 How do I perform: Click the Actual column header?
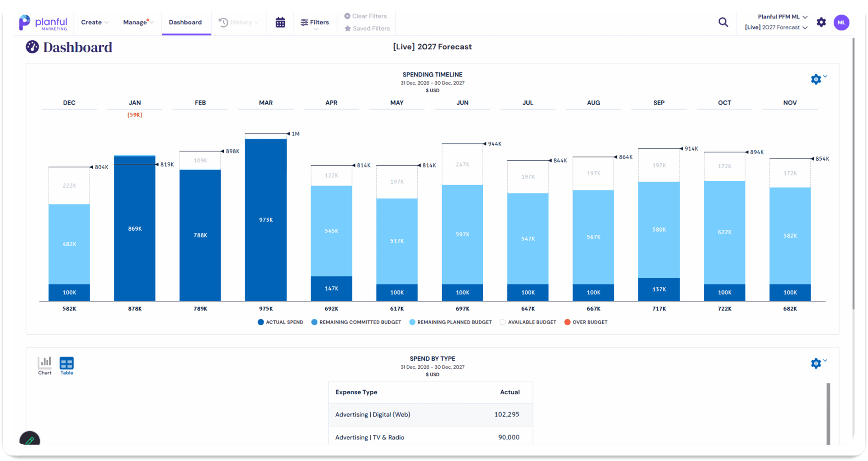(x=509, y=392)
